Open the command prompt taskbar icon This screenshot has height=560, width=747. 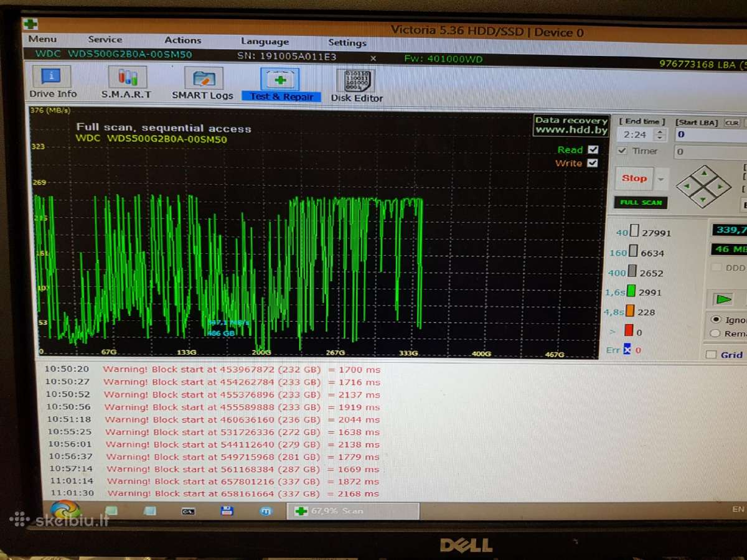[x=188, y=511]
